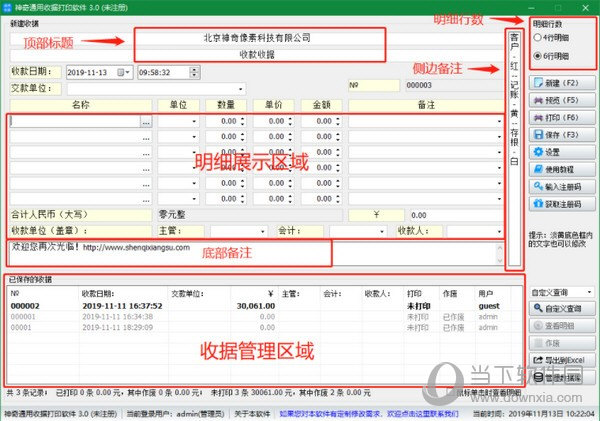Screen dimensions: 600x421
Task: Expand the 交款单位 combo box
Action: pyautogui.click(x=241, y=89)
